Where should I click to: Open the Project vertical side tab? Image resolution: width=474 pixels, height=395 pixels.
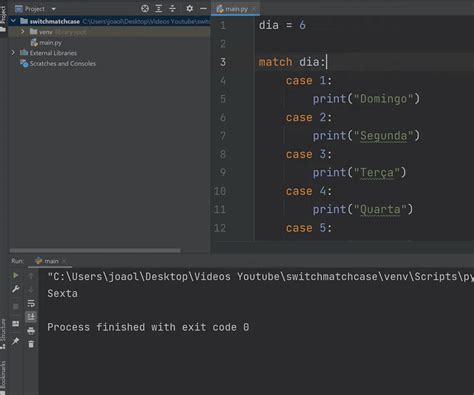[x=3, y=18]
